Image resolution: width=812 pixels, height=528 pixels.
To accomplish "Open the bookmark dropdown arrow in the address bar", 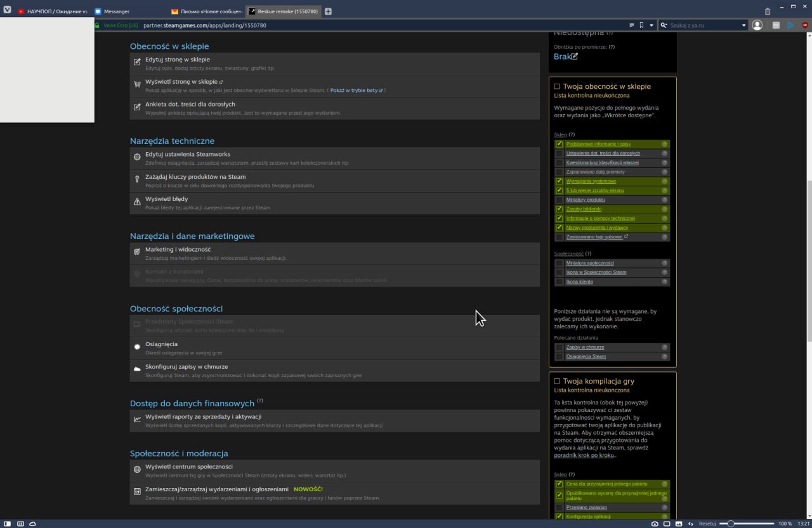I will click(651, 25).
